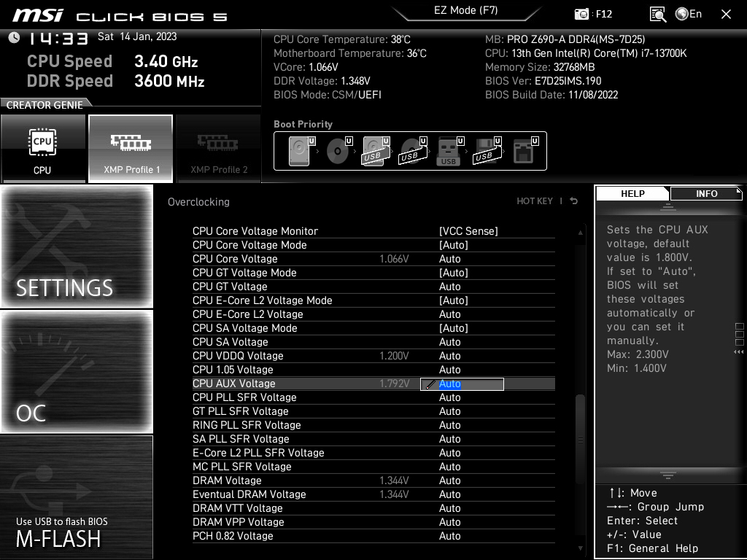Screen dimensions: 747x560
Task: Select the network boot device icon
Action: pyautogui.click(x=525, y=151)
